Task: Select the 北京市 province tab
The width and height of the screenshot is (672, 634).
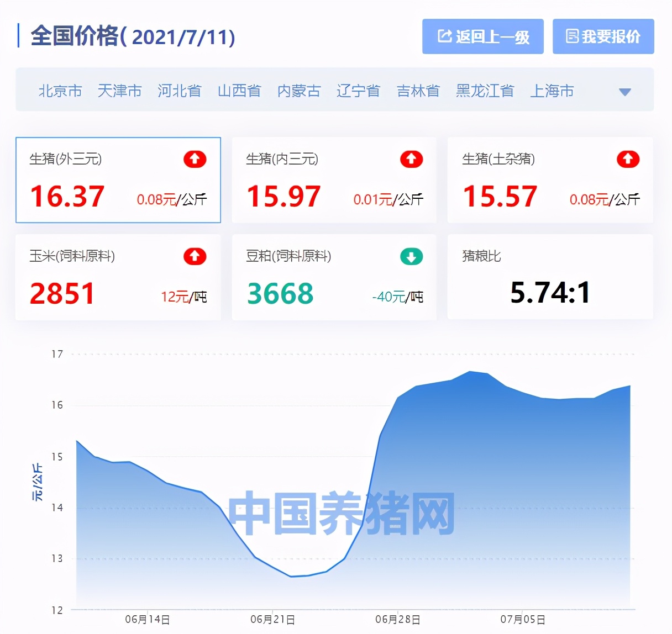Action: tap(60, 91)
